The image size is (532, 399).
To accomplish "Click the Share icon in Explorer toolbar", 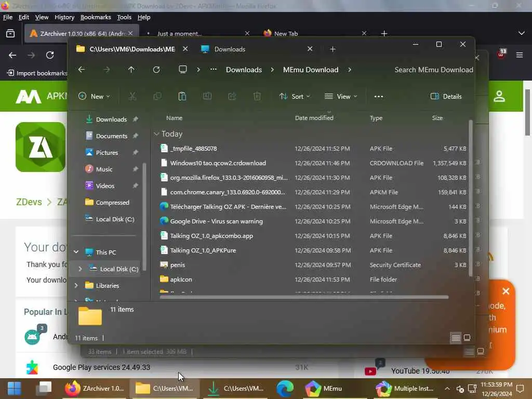I will tap(232, 96).
